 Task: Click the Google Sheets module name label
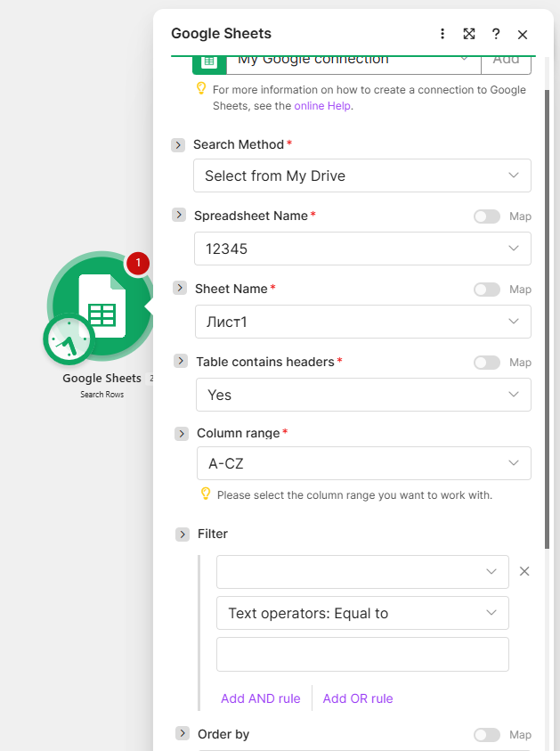click(102, 379)
